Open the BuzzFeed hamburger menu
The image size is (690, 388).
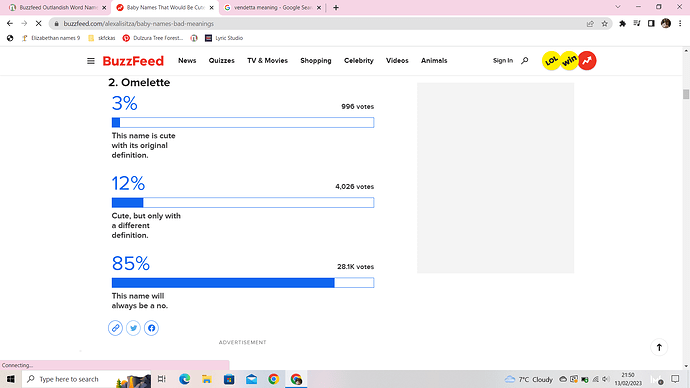tap(91, 61)
